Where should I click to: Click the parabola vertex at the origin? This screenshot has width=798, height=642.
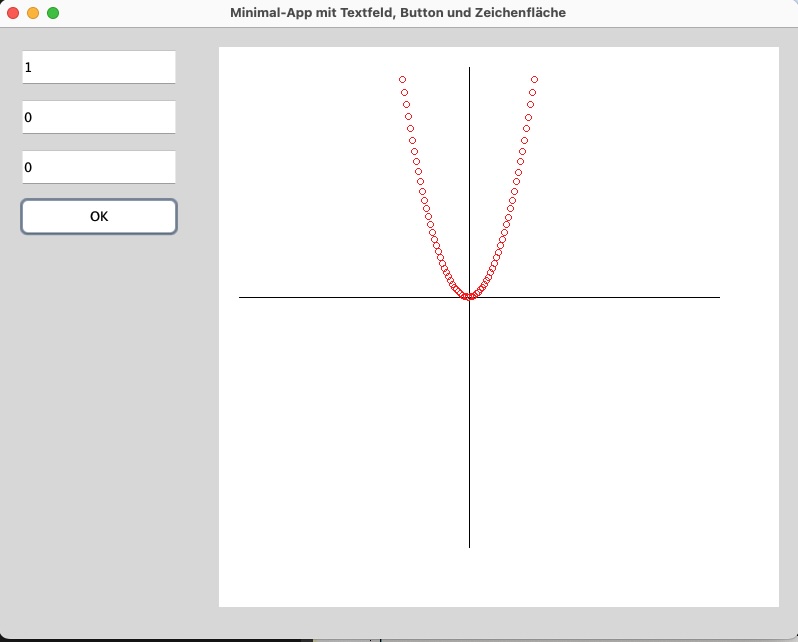pos(469,297)
